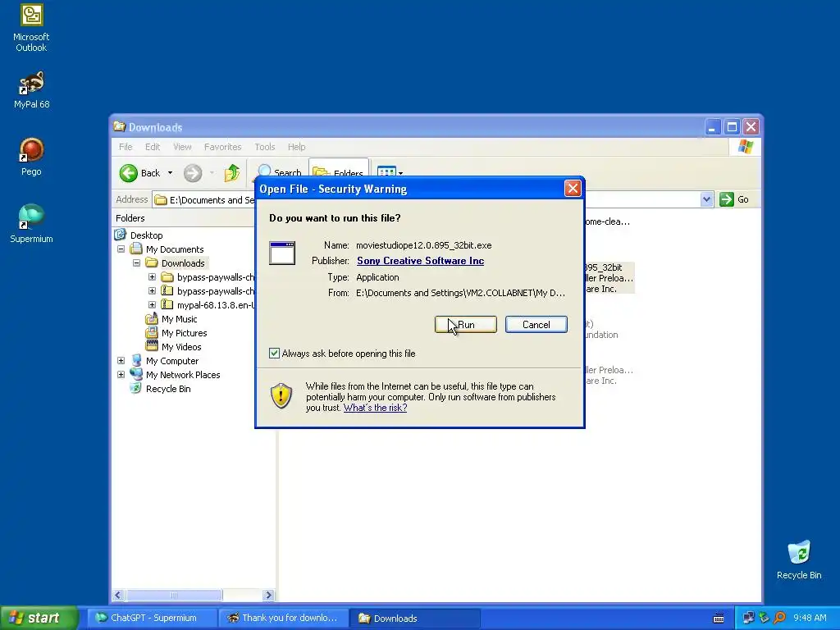
Task: Click scroll-left arrow of folder tree
Action: pyautogui.click(x=118, y=595)
